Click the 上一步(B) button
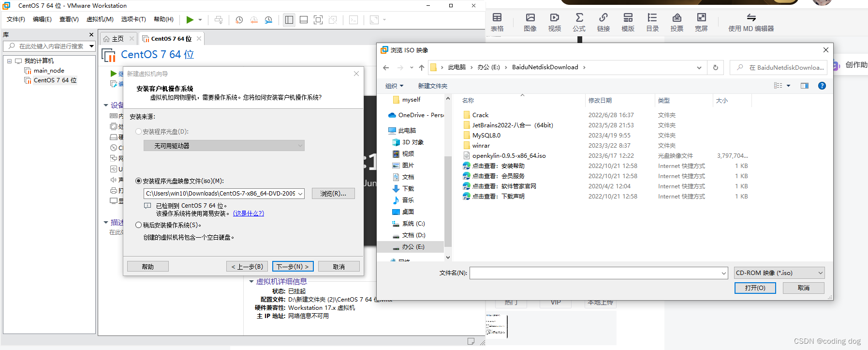The image size is (868, 350). tap(247, 267)
